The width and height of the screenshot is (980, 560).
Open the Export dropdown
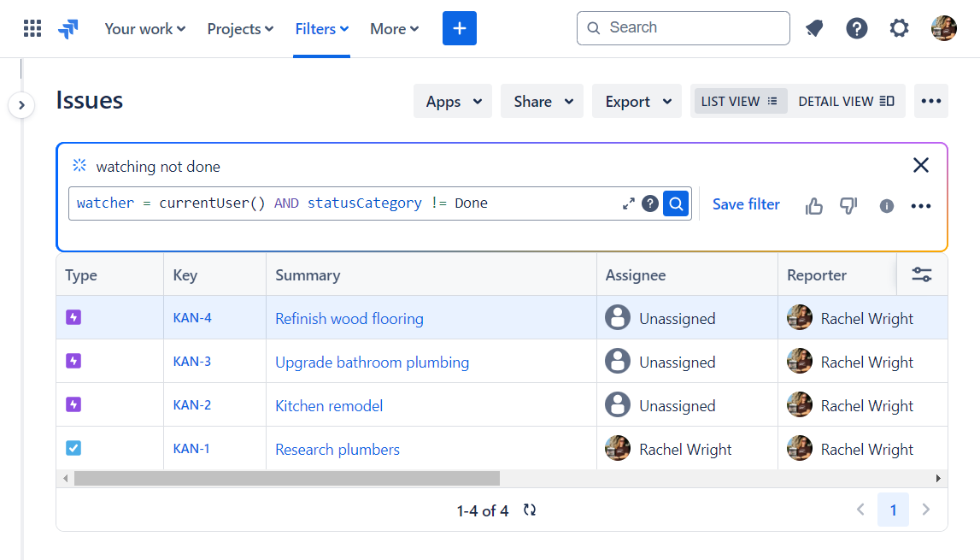point(636,100)
